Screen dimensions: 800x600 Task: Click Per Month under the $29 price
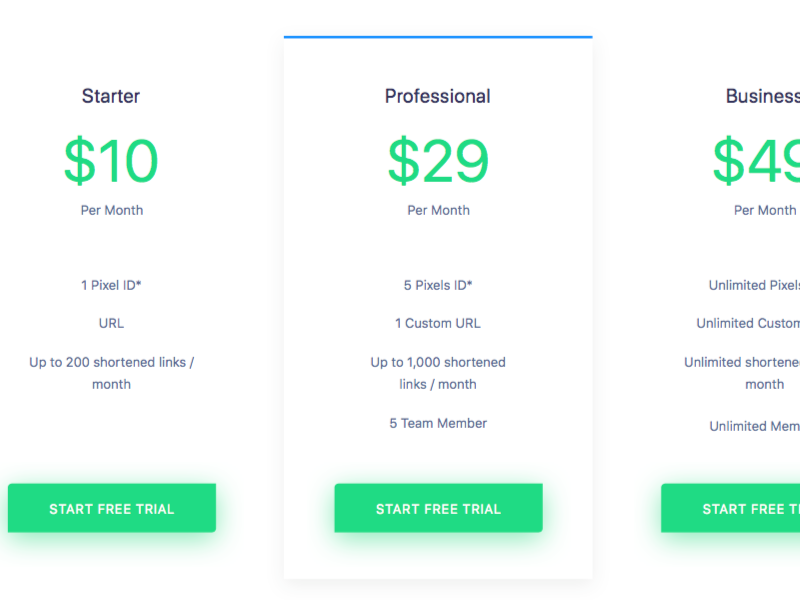[438, 210]
